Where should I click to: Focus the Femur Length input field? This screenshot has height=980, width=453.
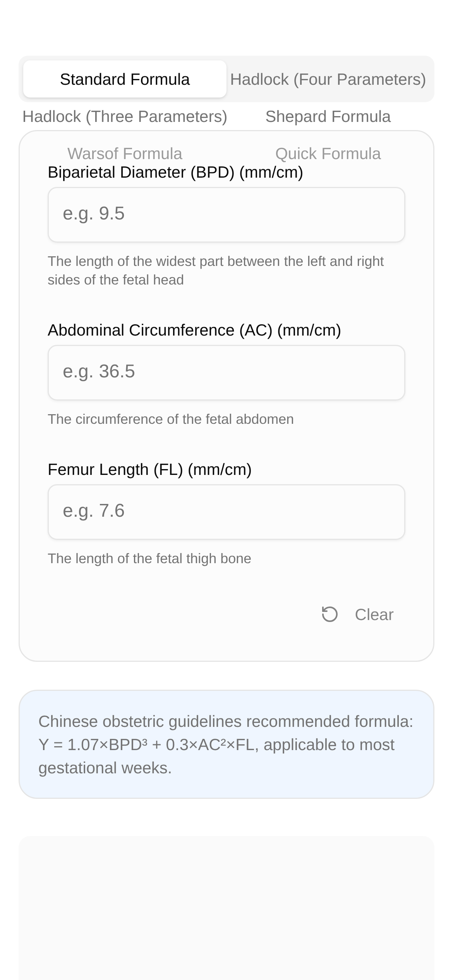[x=226, y=512]
